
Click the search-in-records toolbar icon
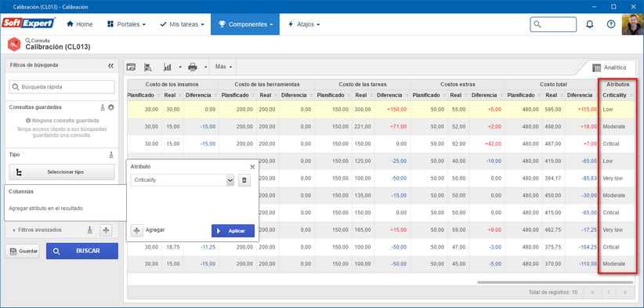click(148, 67)
